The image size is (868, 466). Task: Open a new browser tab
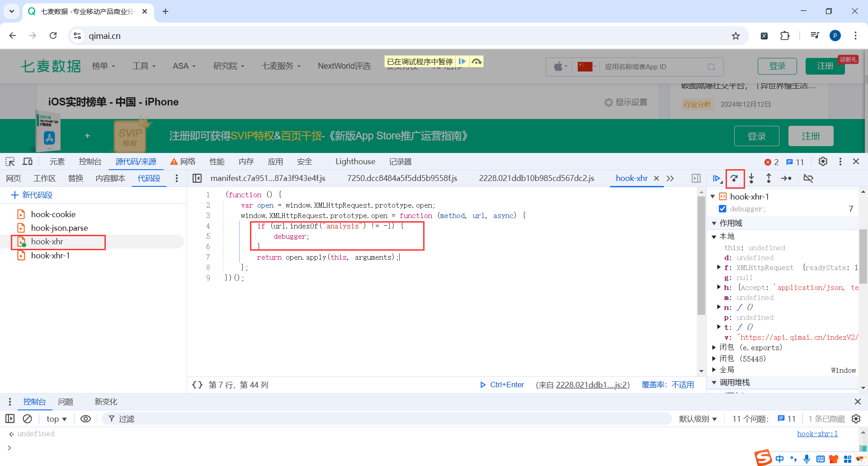(165, 11)
